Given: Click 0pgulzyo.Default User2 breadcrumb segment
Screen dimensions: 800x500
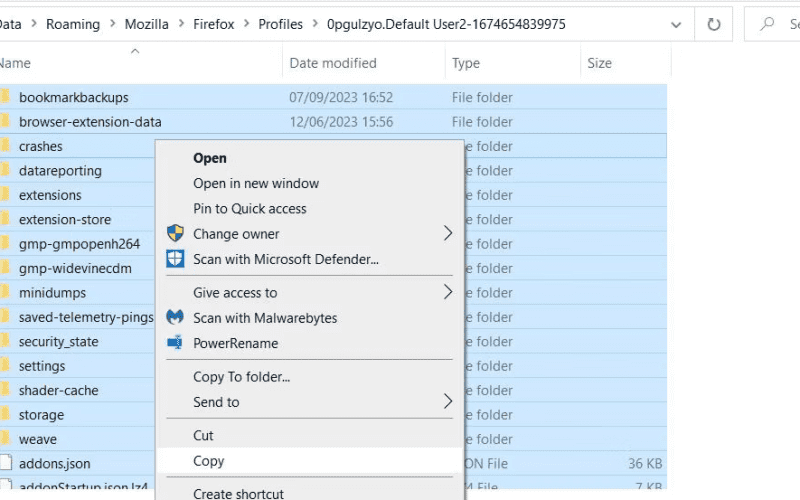Looking at the screenshot, I should [446, 24].
